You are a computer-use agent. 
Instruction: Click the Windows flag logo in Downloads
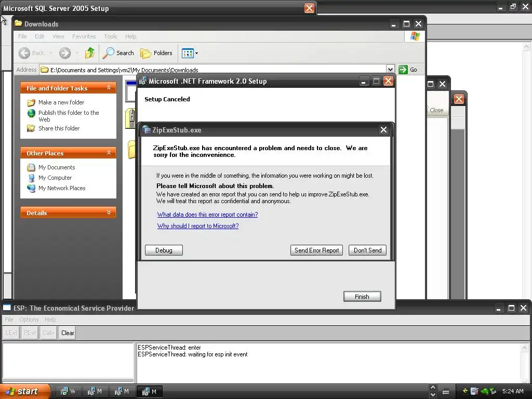415,36
